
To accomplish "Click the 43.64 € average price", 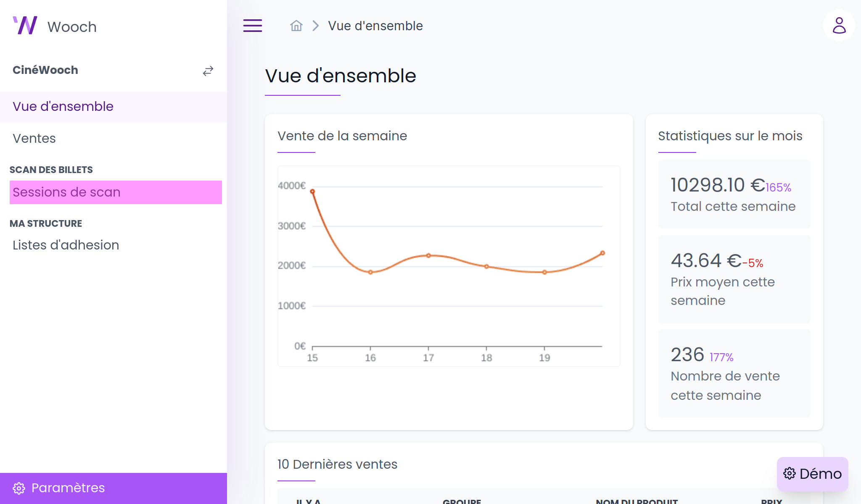I will coord(706,261).
